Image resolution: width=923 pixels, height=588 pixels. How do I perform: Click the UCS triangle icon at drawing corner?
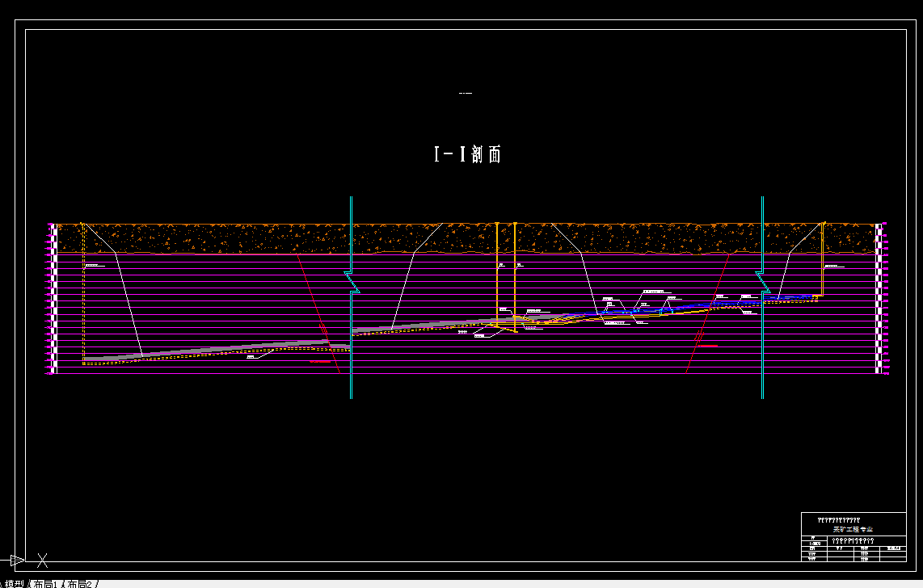tap(17, 561)
